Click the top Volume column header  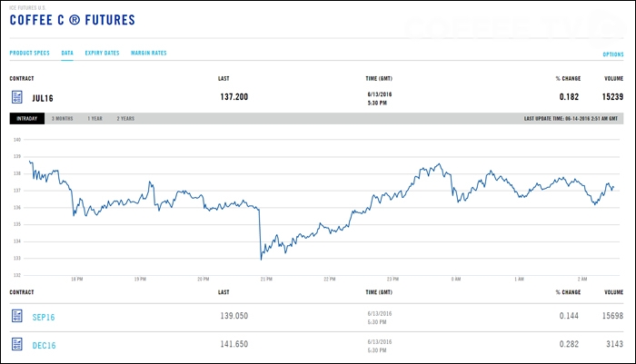click(x=613, y=79)
